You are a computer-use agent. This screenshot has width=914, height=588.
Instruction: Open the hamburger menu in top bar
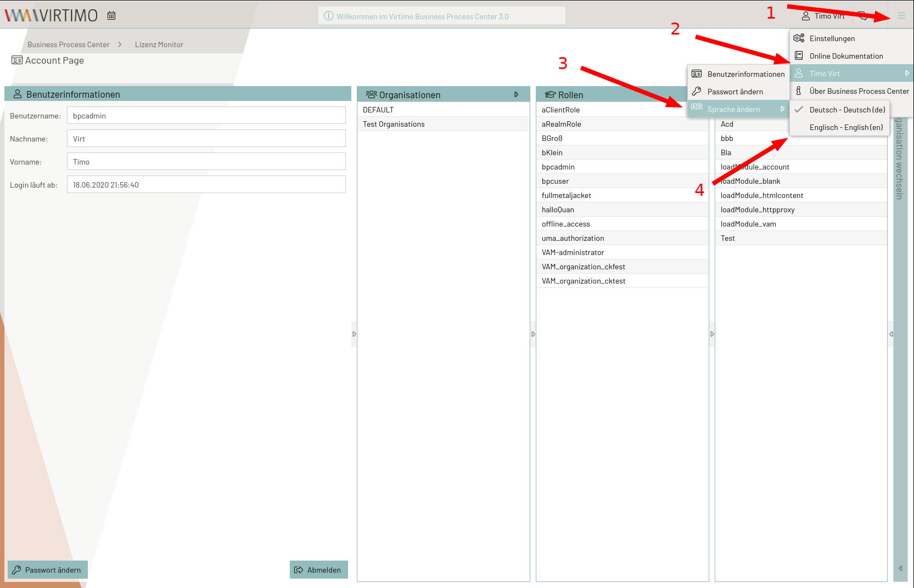(901, 16)
